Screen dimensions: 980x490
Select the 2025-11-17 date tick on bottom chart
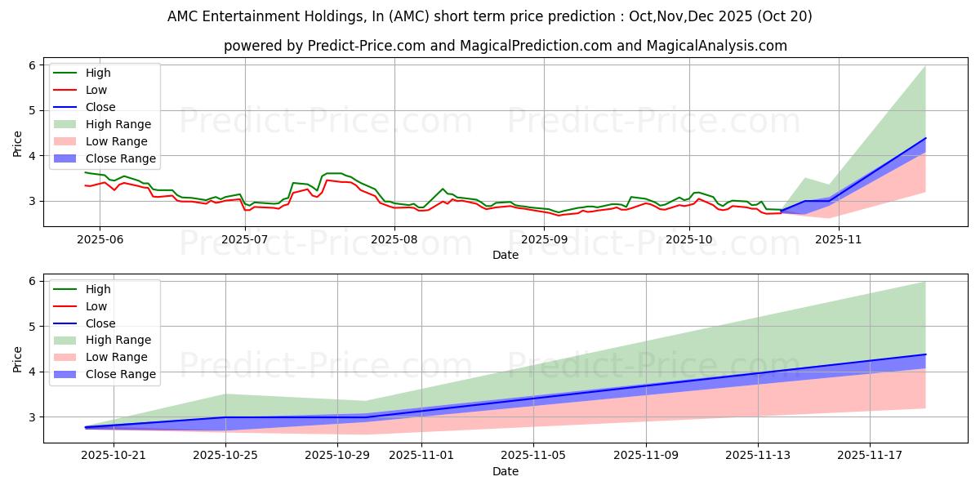click(870, 455)
